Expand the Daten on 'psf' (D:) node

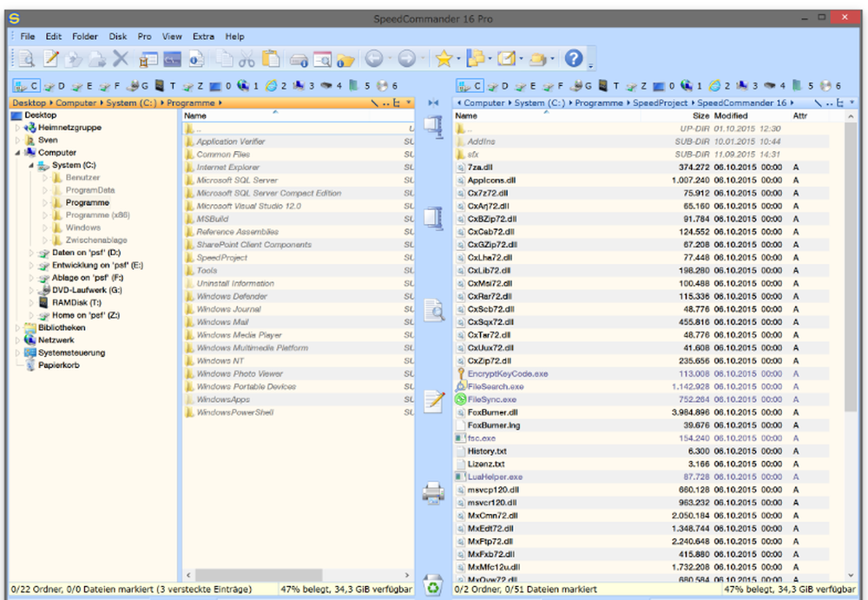tap(31, 253)
